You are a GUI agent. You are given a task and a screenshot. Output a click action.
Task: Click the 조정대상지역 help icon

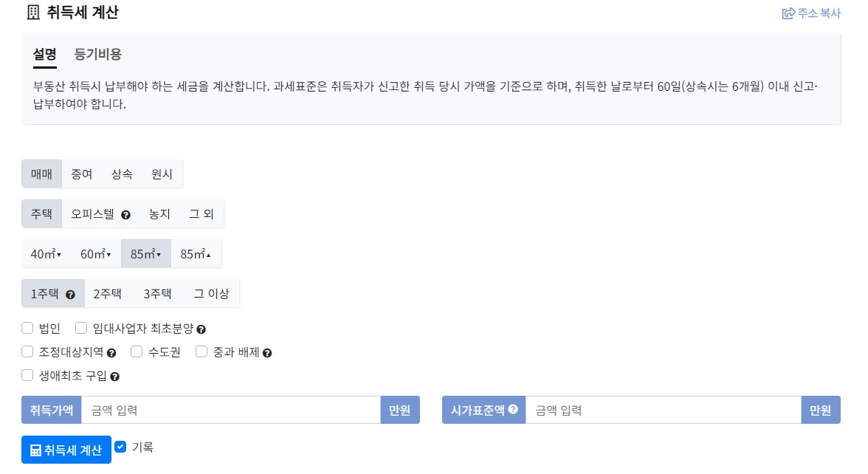click(111, 352)
